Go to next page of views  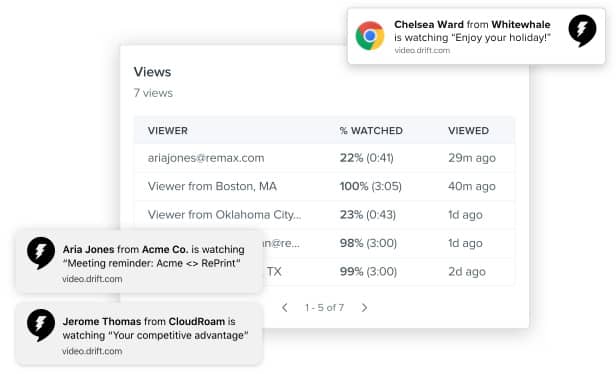point(364,308)
